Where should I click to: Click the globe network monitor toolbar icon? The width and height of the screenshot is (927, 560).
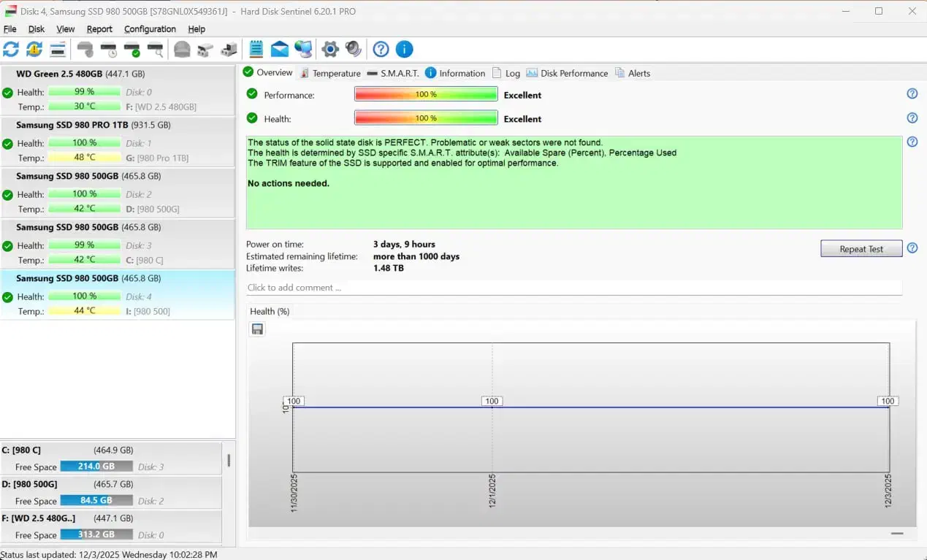click(303, 50)
